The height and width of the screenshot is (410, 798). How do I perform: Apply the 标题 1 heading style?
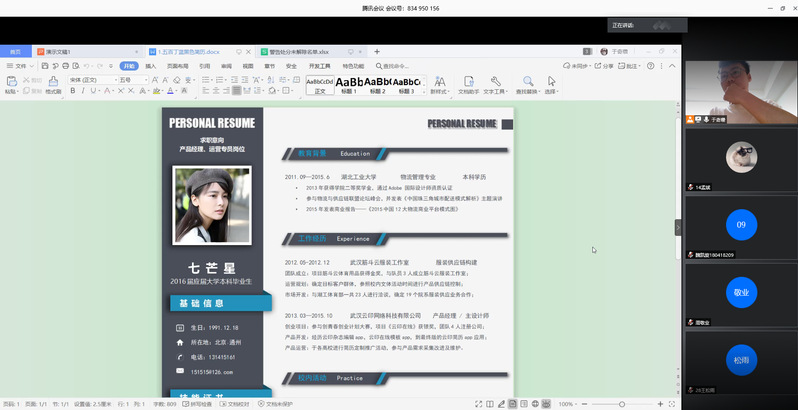[x=349, y=85]
